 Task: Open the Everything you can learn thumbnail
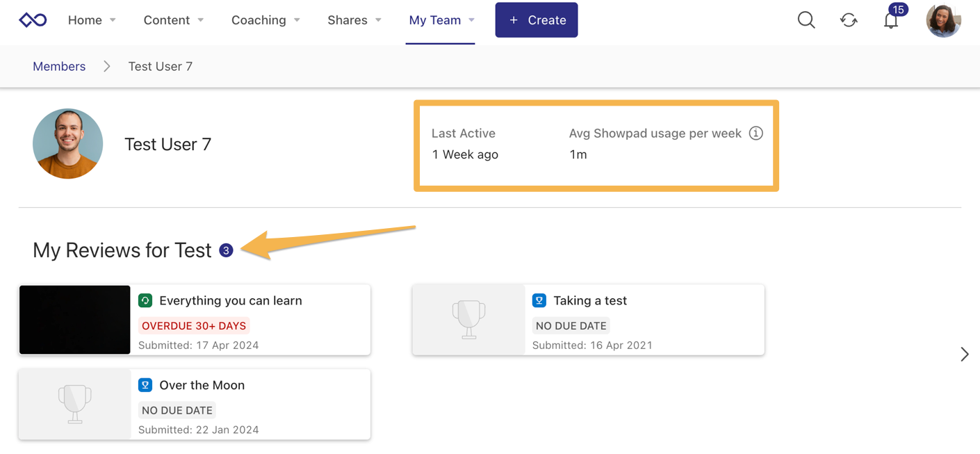coord(75,320)
